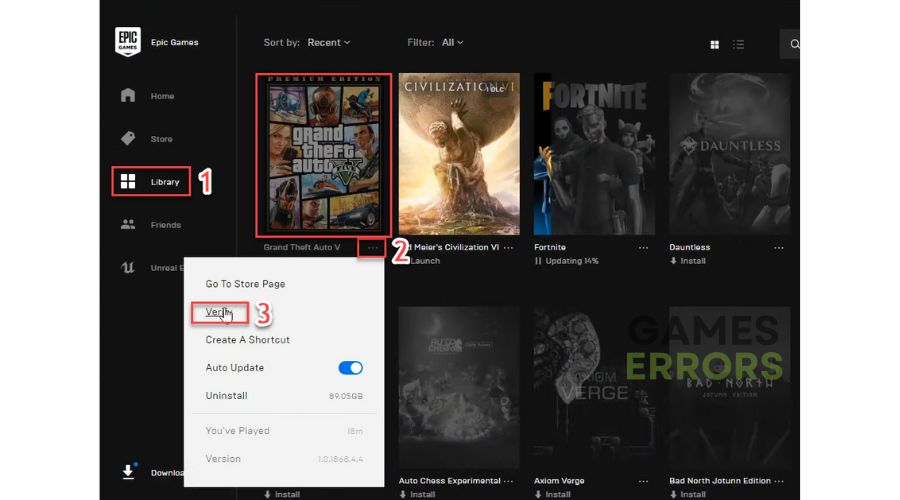The width and height of the screenshot is (900, 500).
Task: Open Dauntless options dots
Action: pyautogui.click(x=779, y=247)
